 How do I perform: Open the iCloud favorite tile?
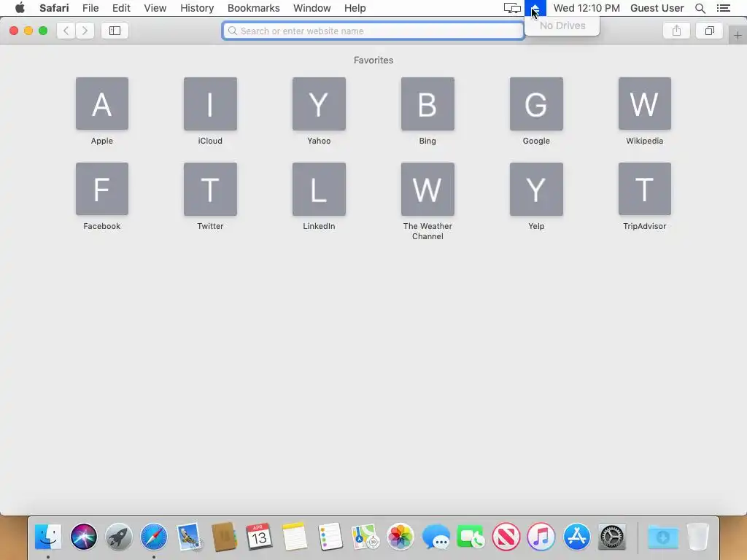point(210,104)
